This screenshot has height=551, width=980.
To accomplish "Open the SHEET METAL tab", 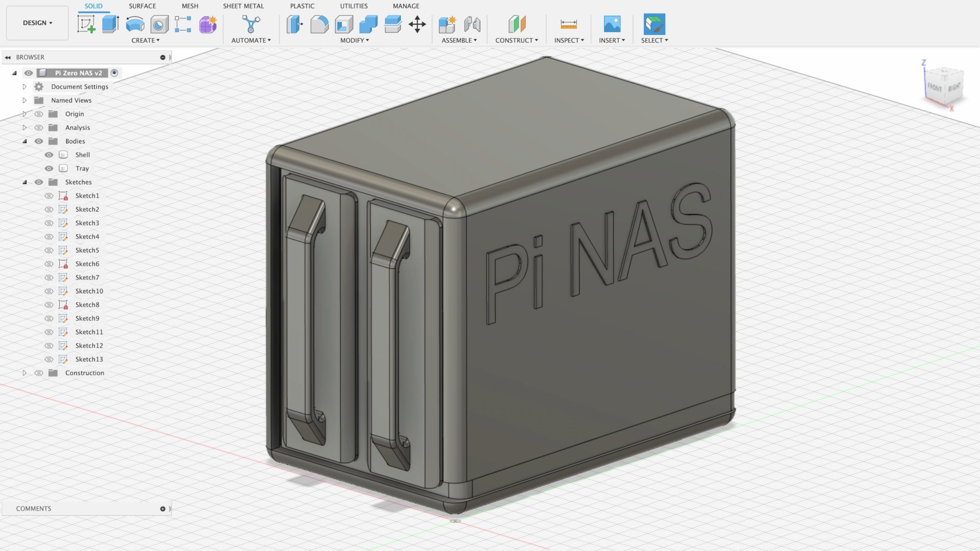I will click(x=243, y=6).
